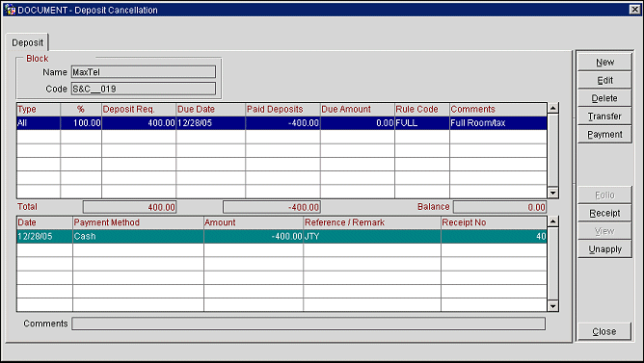The height and width of the screenshot is (363, 644).
Task: Click the Payment Method column header
Action: tap(138, 222)
